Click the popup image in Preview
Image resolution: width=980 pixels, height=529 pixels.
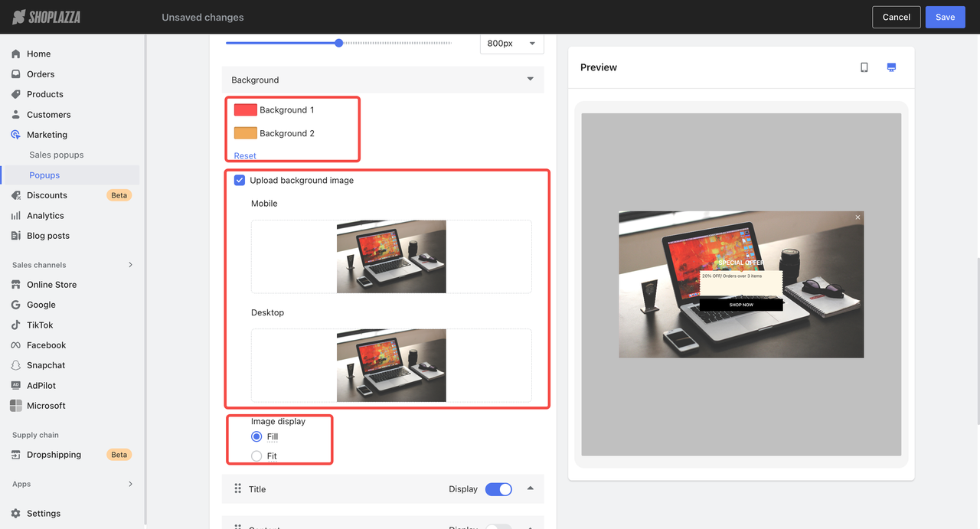(x=741, y=285)
